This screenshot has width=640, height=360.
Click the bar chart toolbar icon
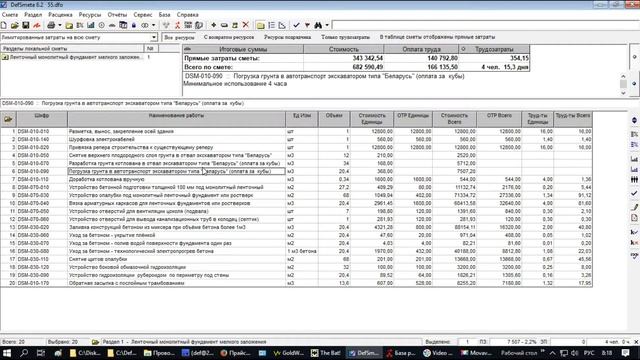pos(91,25)
